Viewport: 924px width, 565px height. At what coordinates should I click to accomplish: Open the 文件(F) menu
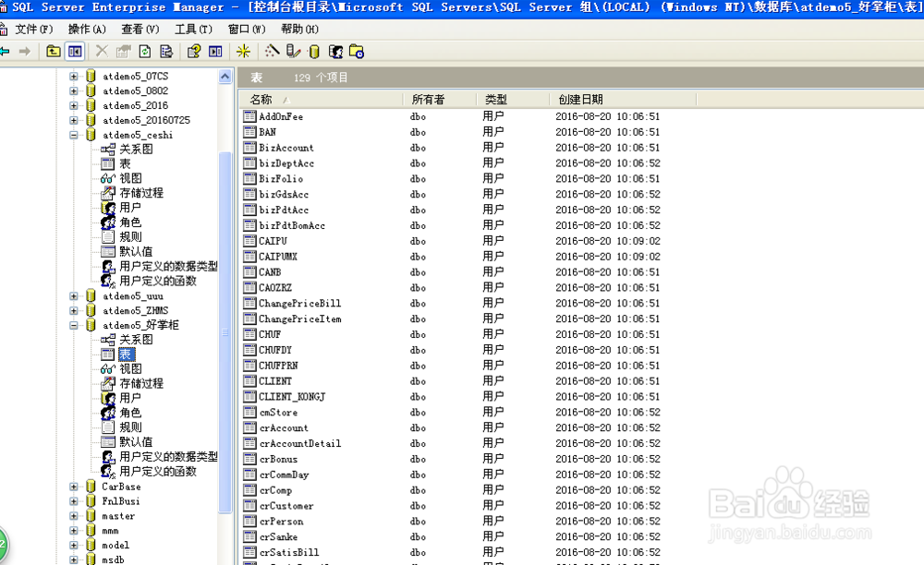coord(33,29)
